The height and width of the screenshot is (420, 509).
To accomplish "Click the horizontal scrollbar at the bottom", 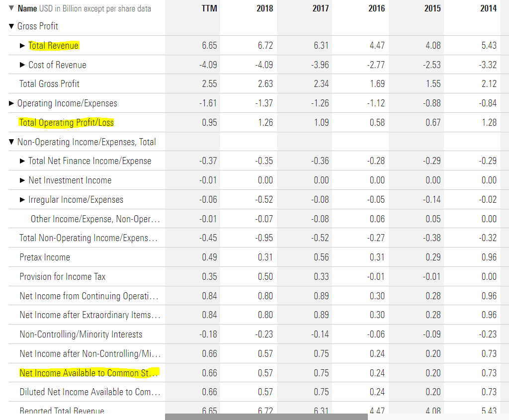I will [266, 417].
